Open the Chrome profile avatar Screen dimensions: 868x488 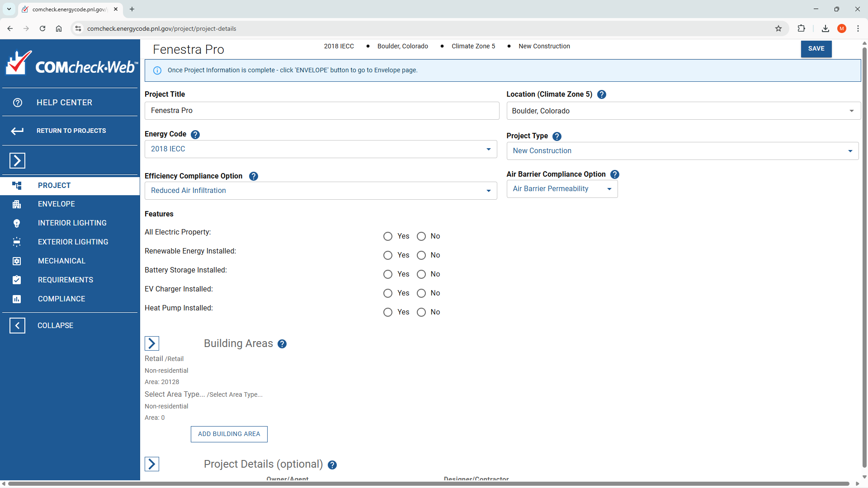pos(842,28)
